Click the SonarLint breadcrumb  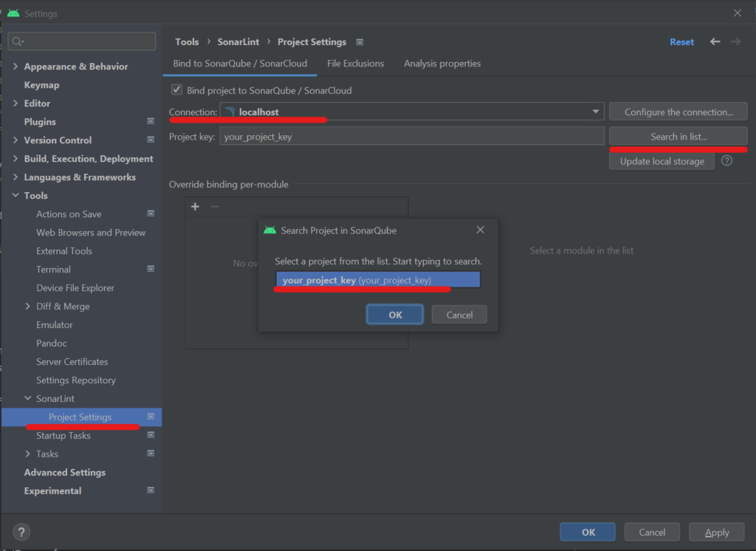[x=238, y=42]
